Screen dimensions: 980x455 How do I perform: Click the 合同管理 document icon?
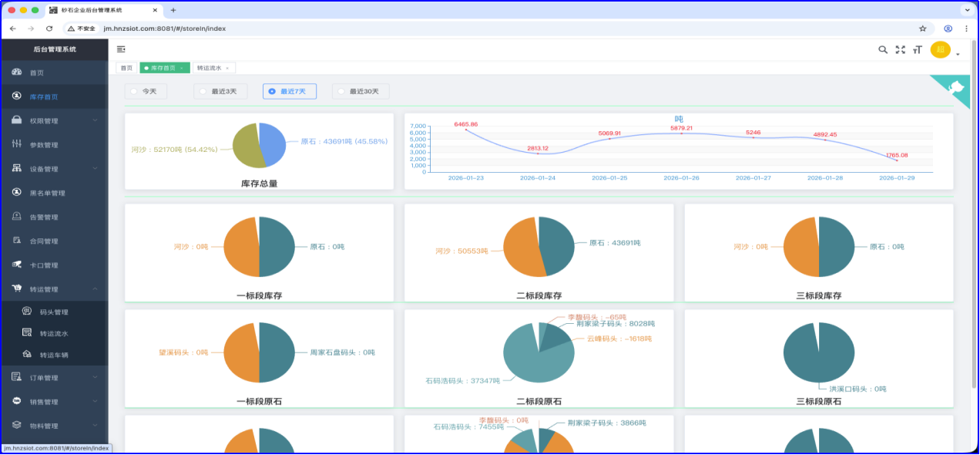point(17,241)
